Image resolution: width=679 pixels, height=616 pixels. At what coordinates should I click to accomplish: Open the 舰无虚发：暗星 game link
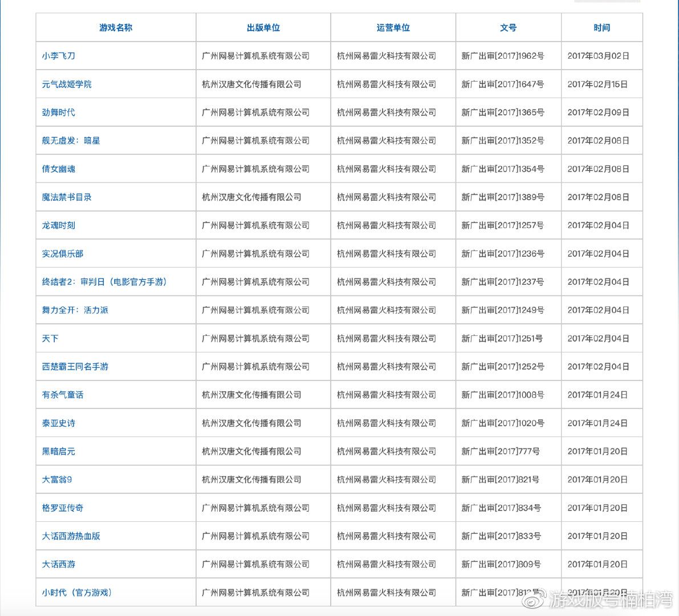[x=71, y=140]
